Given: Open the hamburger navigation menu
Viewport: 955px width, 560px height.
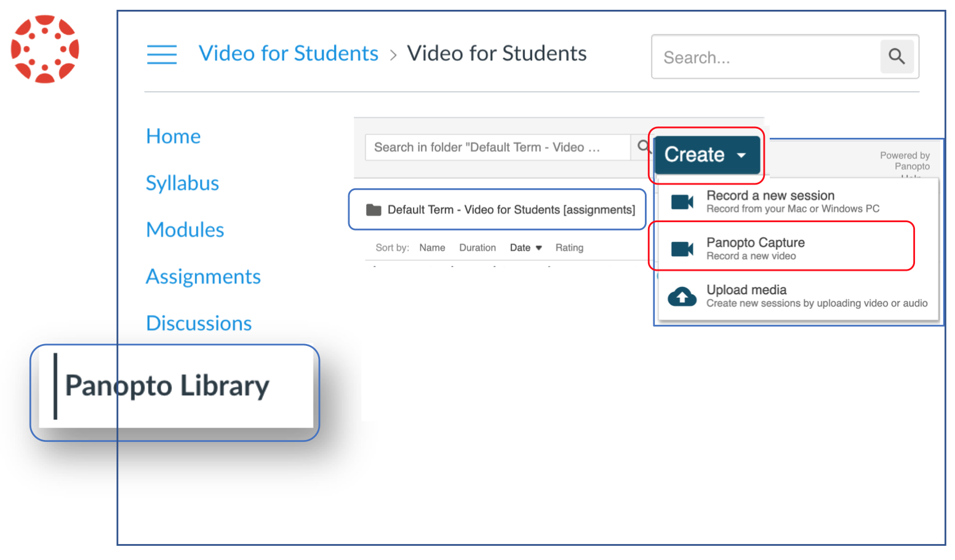Looking at the screenshot, I should pos(162,54).
